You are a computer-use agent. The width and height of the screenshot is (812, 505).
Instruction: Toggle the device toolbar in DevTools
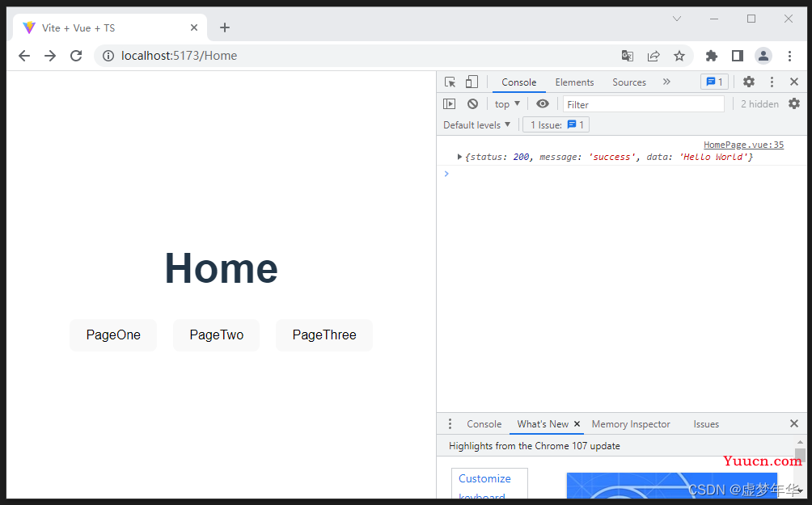(472, 82)
